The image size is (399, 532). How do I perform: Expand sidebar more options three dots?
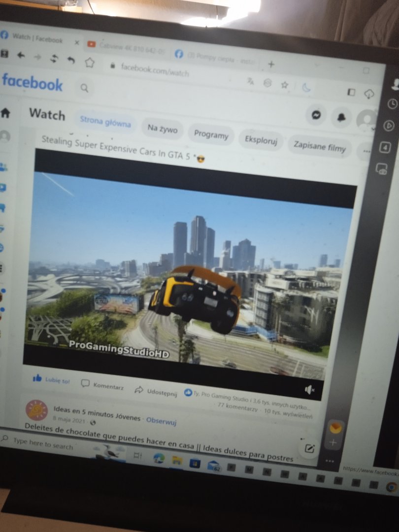click(x=330, y=461)
